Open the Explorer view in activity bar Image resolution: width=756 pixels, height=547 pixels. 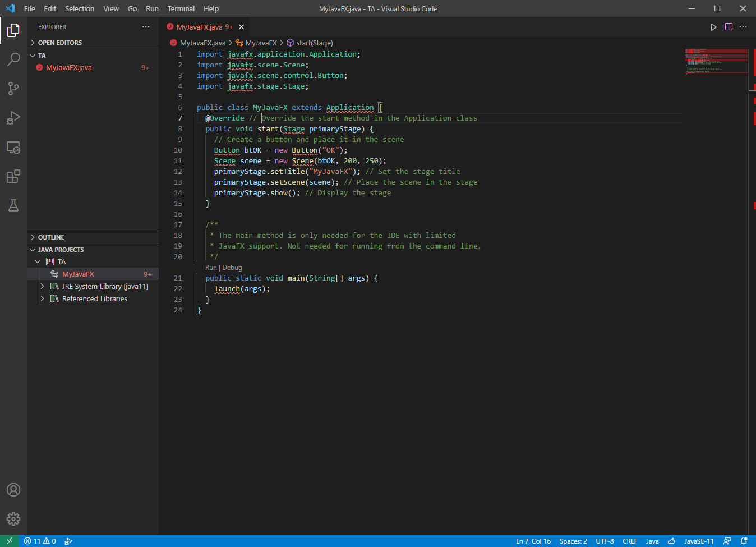pos(13,30)
